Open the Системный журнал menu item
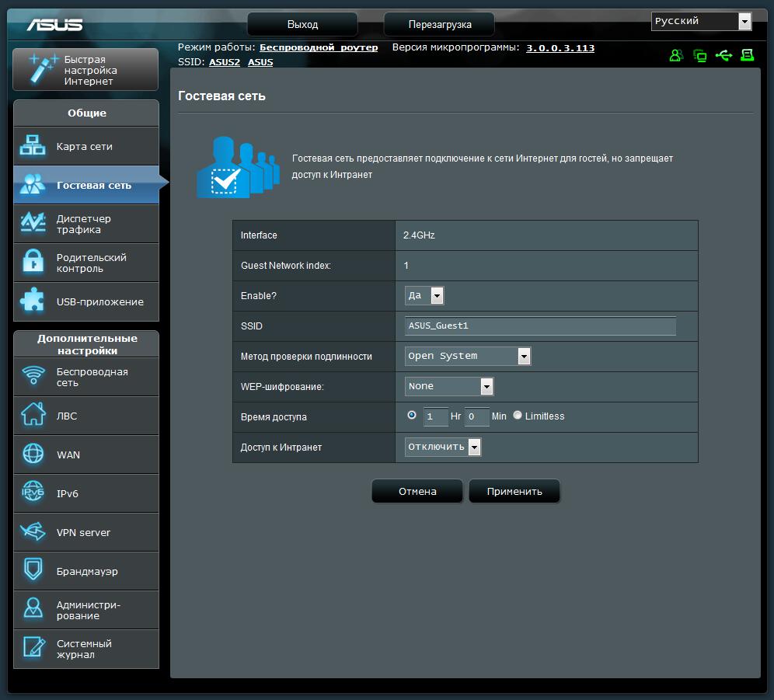 coord(86,650)
